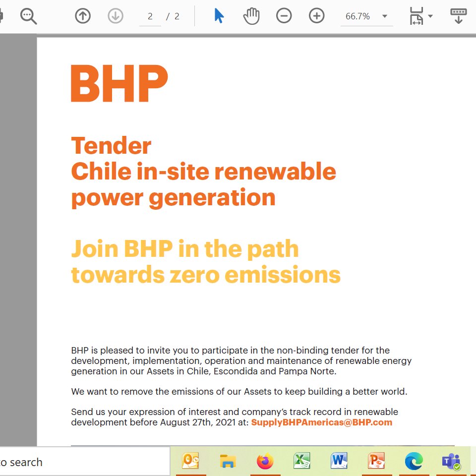Click the 'August 27th, 2021' date text

(x=198, y=422)
